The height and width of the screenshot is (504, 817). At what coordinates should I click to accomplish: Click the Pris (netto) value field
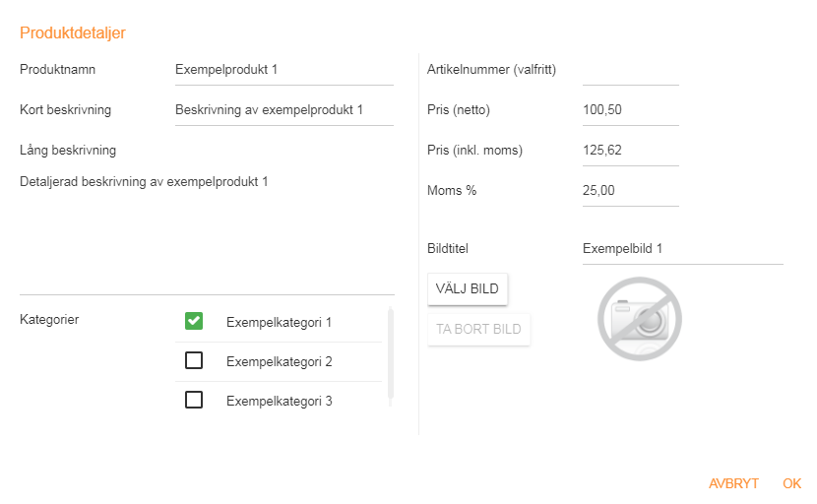point(630,110)
